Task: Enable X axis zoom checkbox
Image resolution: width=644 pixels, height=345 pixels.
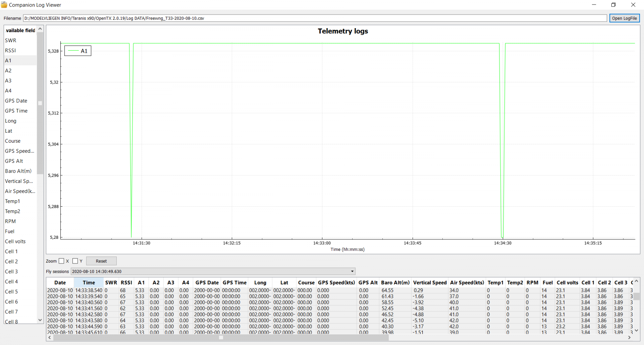Action: coord(62,261)
